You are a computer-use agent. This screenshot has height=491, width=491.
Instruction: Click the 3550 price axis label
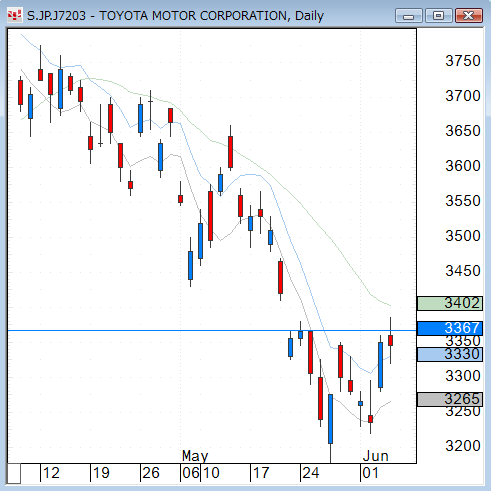463,201
